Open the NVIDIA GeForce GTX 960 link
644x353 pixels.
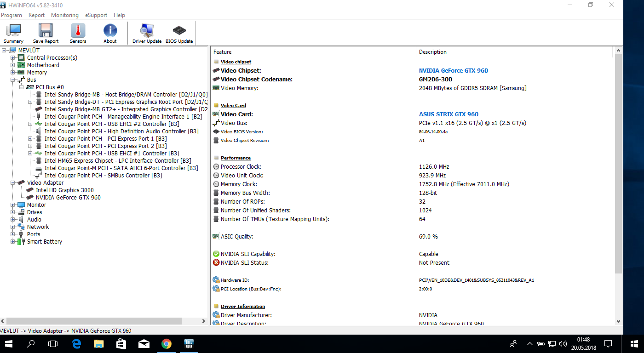(454, 70)
